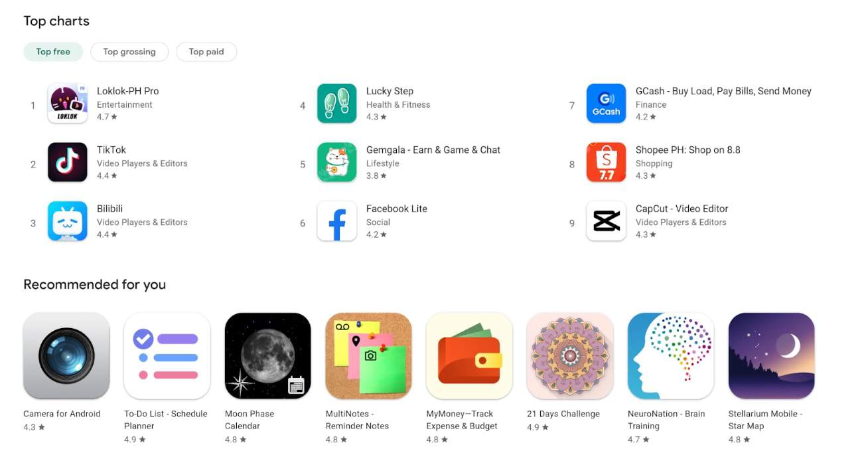Open the GCash app icon

[607, 103]
